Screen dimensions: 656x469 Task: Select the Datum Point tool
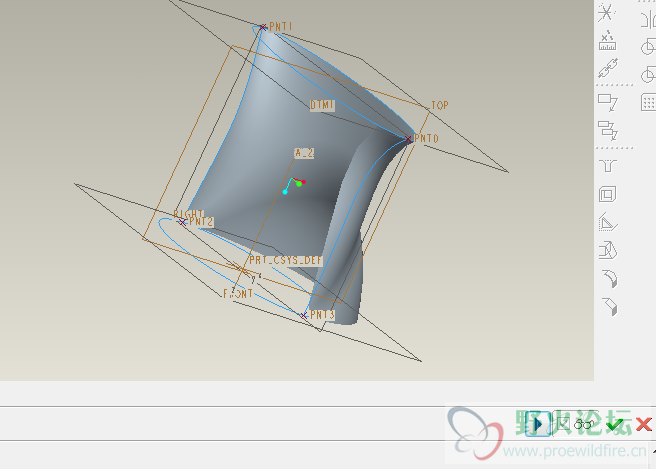pyautogui.click(x=606, y=13)
